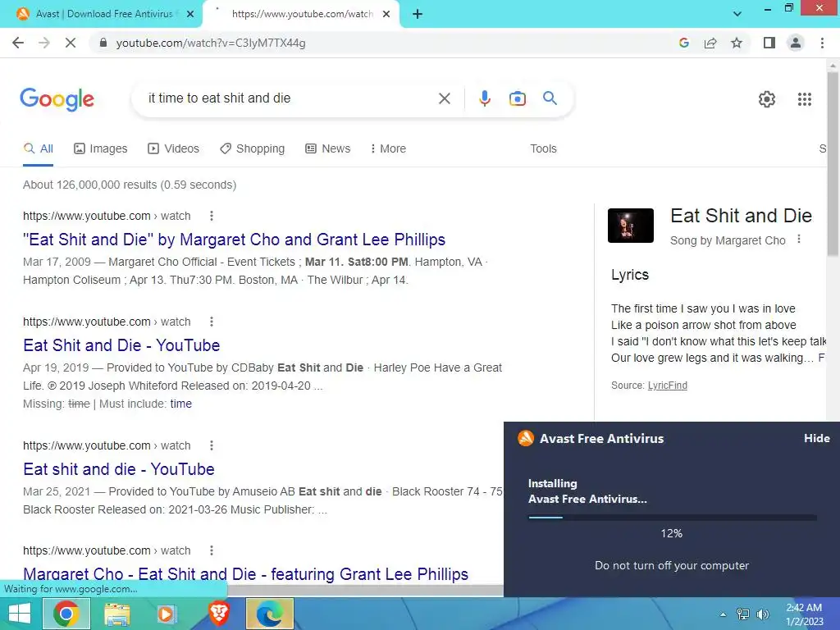840x630 pixels.
Task: Open the Chrome profile avatar
Action: click(796, 43)
